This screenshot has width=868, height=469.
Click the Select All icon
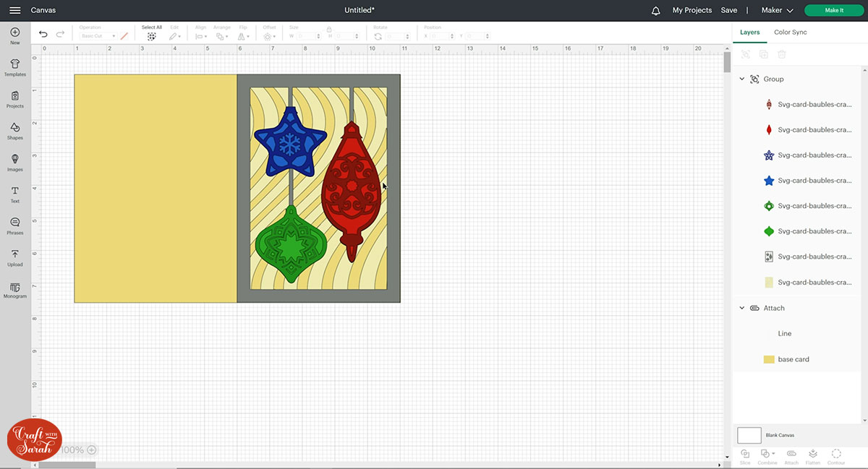[151, 35]
